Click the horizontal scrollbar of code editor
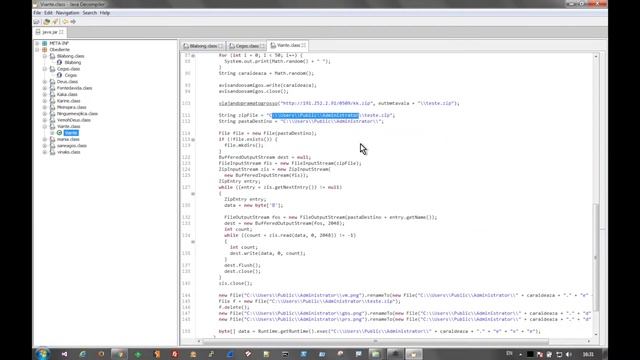Image resolution: width=640 pixels, height=360 pixels. pos(376,341)
